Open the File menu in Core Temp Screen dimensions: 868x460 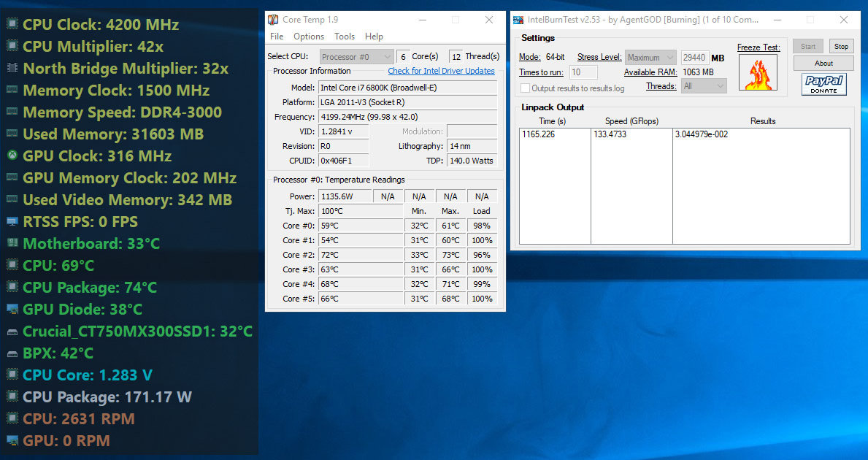point(277,37)
